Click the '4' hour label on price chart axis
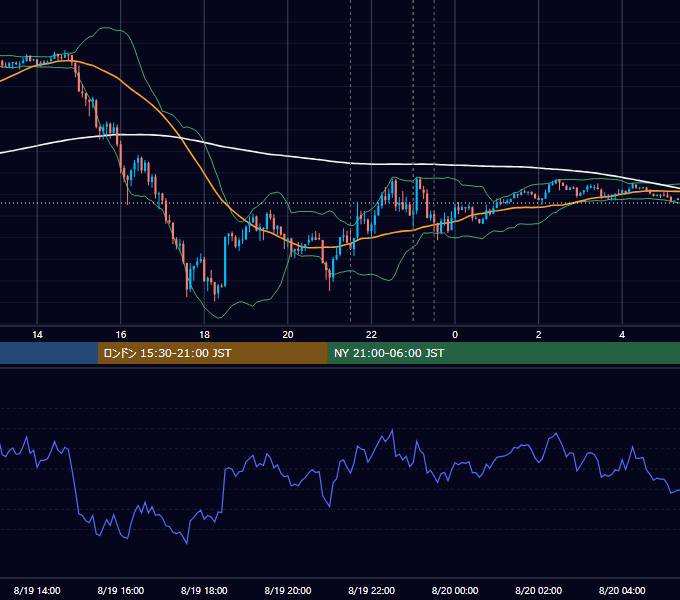 [x=622, y=335]
